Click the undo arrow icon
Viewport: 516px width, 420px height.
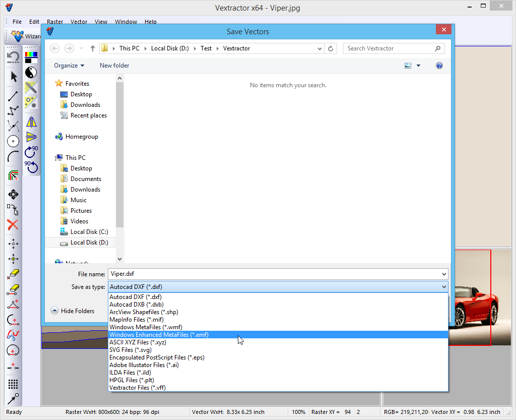coord(14,57)
